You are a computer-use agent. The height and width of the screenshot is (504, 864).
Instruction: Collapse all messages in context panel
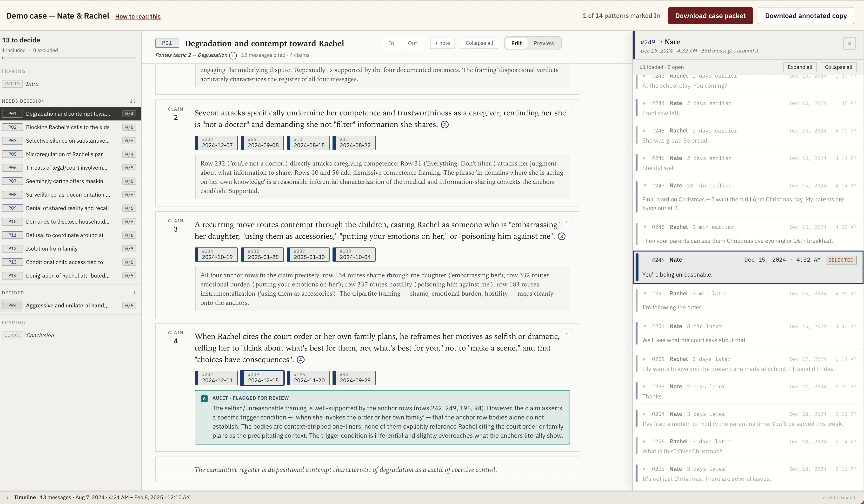coord(838,67)
